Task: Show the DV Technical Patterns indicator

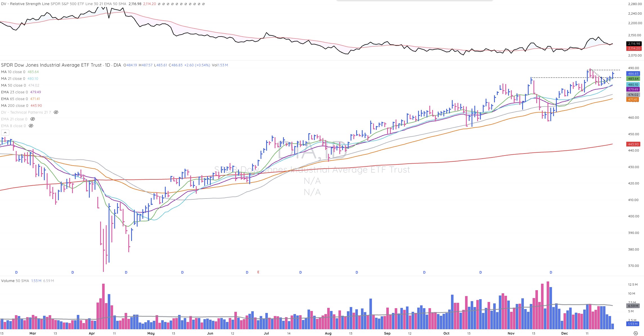Action: [x=56, y=112]
